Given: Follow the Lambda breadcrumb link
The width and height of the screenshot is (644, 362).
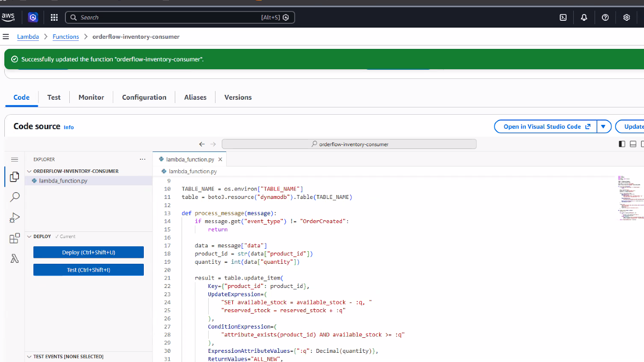Looking at the screenshot, I should [28, 37].
